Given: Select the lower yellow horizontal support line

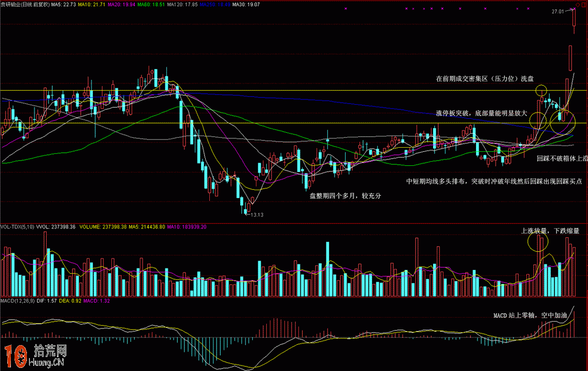Looking at the screenshot, I should (294, 123).
